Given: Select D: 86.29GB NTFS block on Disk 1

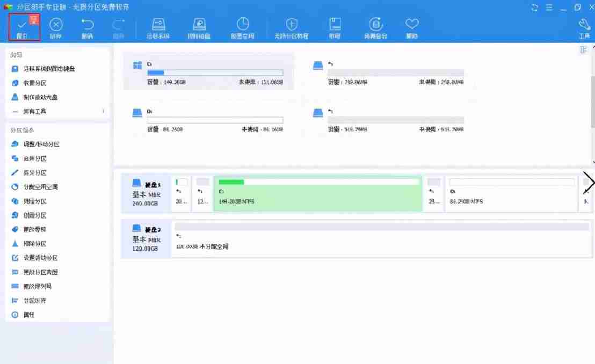Looking at the screenshot, I should pos(512,193).
